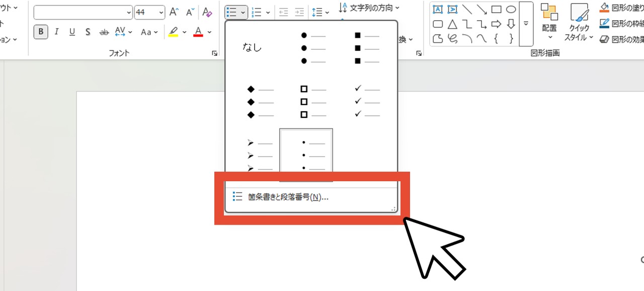Click shape fill 図形の塗り button
This screenshot has height=291, width=644.
[x=622, y=9]
